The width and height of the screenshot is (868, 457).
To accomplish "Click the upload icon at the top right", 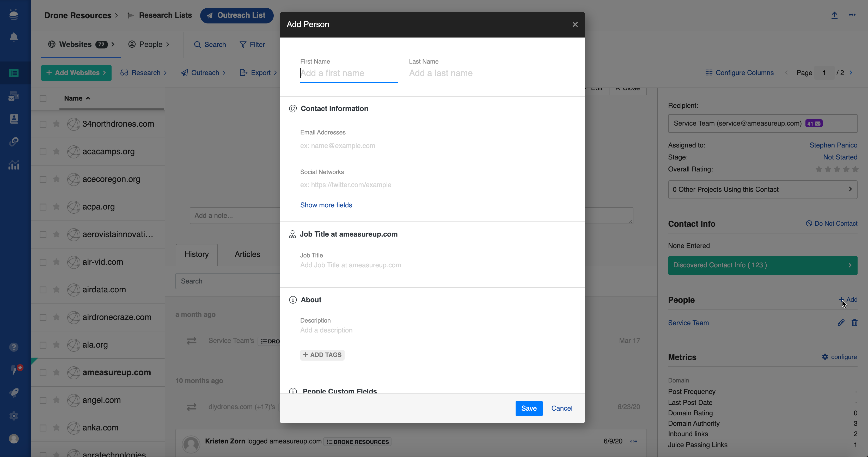I will pyautogui.click(x=834, y=15).
